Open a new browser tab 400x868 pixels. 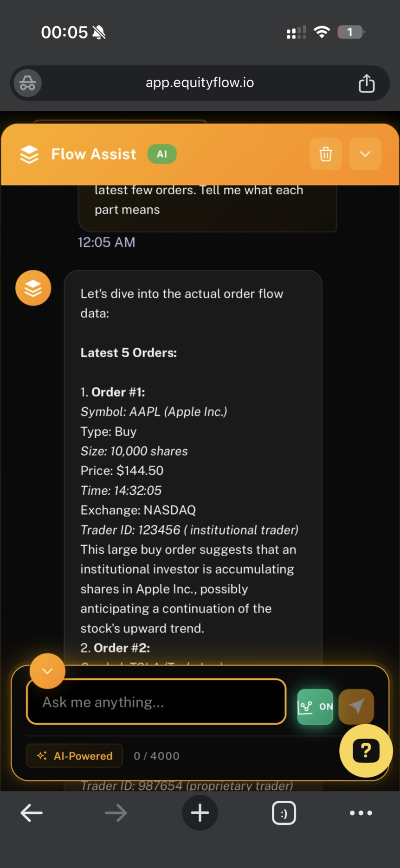tap(200, 813)
